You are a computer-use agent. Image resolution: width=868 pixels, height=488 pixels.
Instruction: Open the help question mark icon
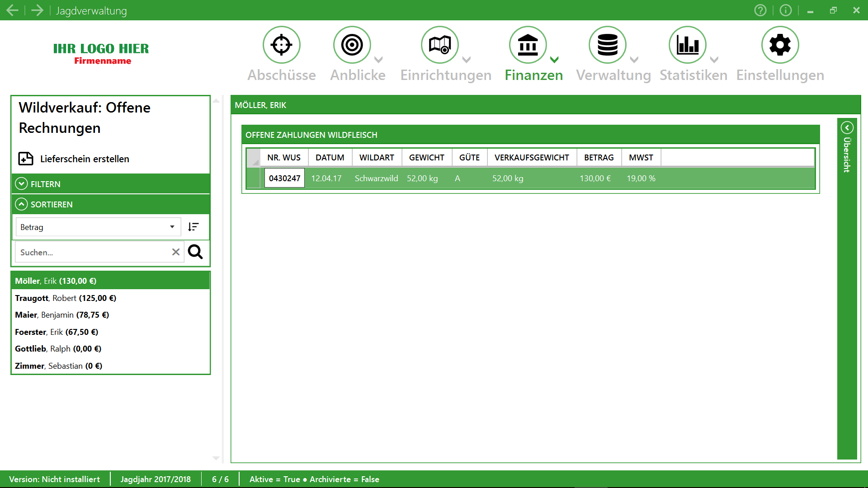pyautogui.click(x=760, y=10)
